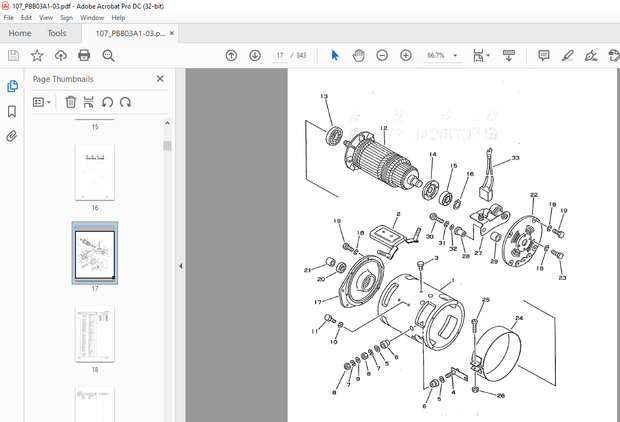The height and width of the screenshot is (422, 620).
Task: Close the 107_PBB03A1-03 document tab
Action: click(172, 33)
